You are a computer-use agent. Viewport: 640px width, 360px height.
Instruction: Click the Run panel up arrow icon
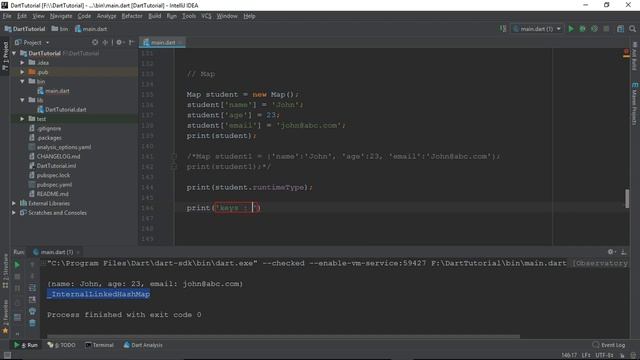(32, 265)
